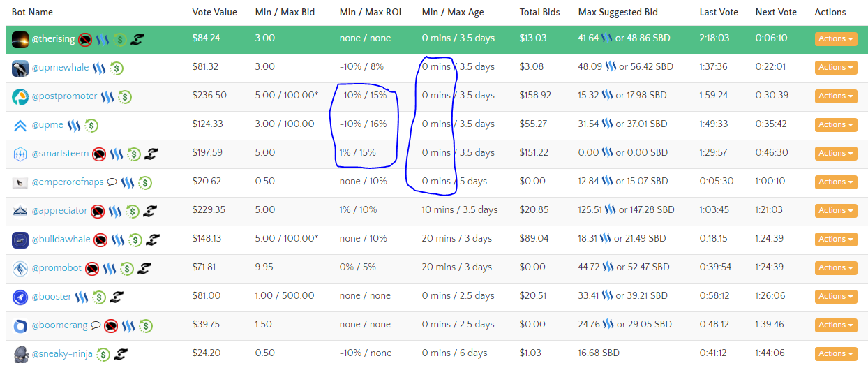Click the refund dollar icon beside @sneaky-ninja
868x368 pixels.
103,355
